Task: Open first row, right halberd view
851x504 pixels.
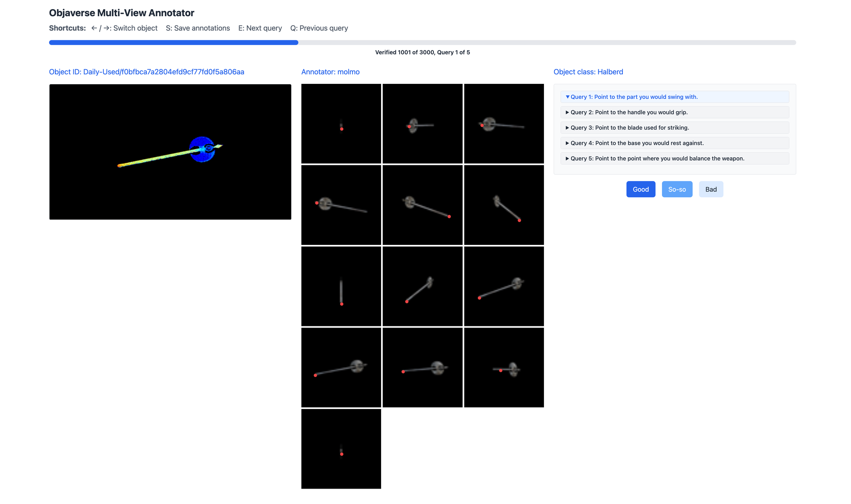Action: point(504,124)
